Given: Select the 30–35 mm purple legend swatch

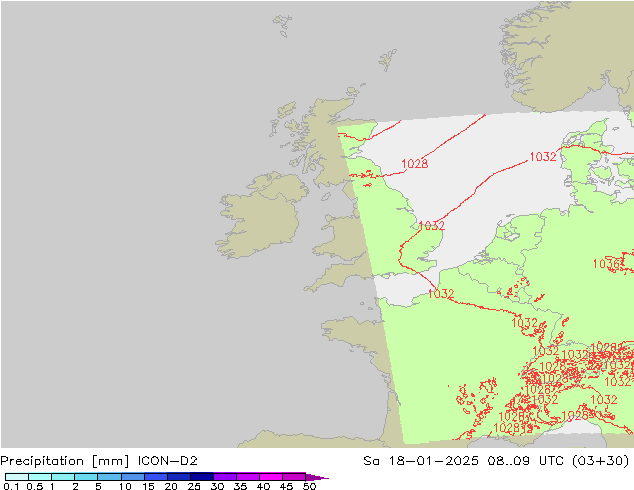Looking at the screenshot, I should coord(224,477).
